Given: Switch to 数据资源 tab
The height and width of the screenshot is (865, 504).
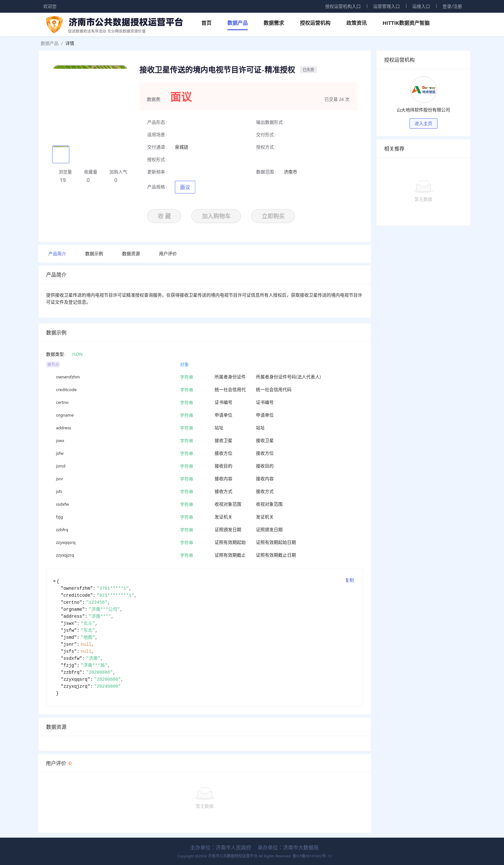Looking at the screenshot, I should (131, 254).
